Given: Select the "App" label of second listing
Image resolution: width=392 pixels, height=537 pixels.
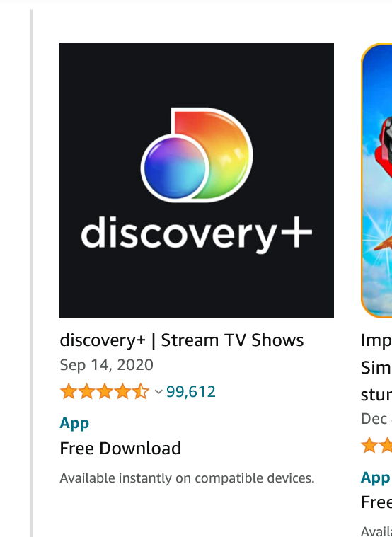Looking at the screenshot, I should point(375,478).
